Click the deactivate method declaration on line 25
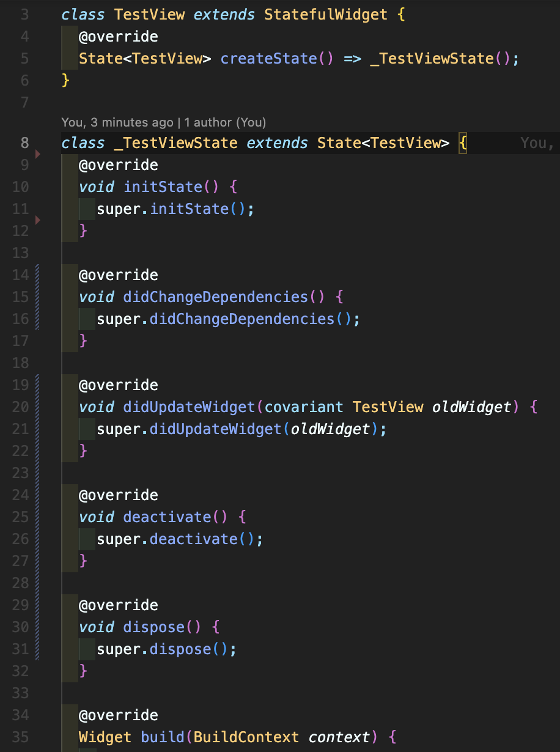The image size is (560, 752). coord(167,517)
